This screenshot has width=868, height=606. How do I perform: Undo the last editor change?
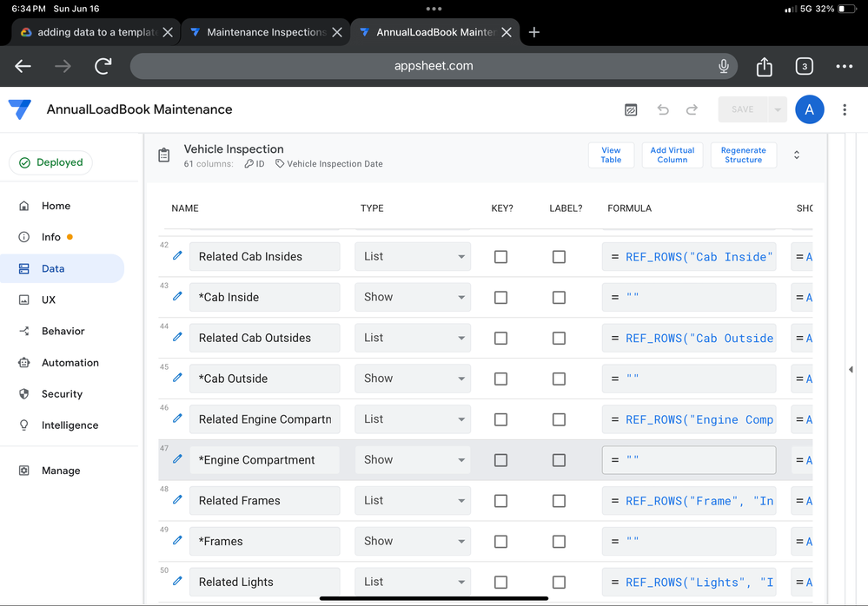[663, 109]
